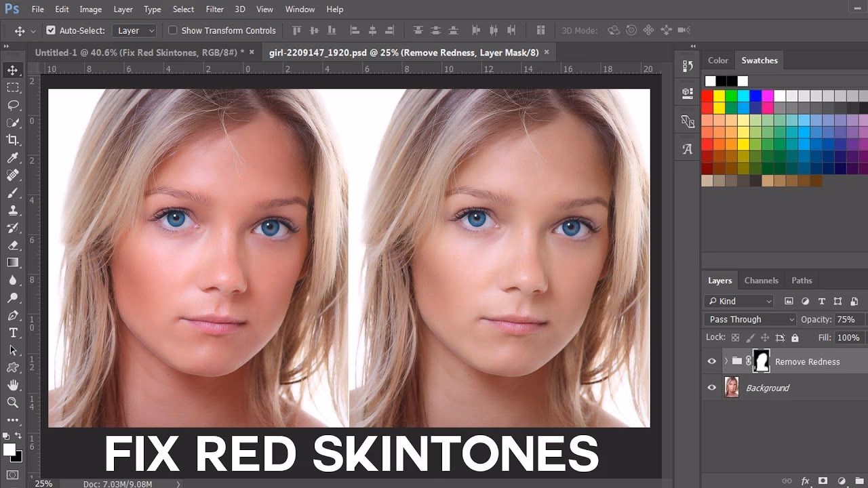Viewport: 868px width, 488px height.
Task: Hide the Background layer visibility
Action: pos(711,387)
